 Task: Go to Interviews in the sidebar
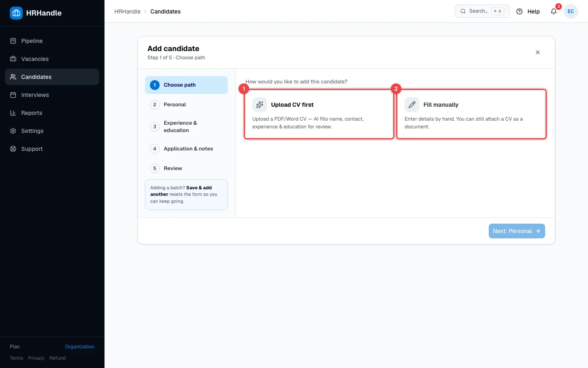click(52, 95)
